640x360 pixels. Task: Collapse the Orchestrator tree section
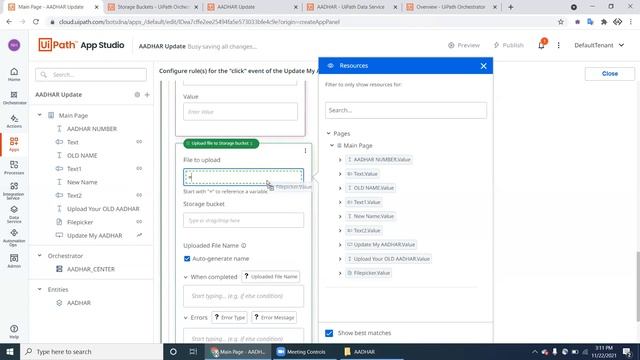coord(40,256)
